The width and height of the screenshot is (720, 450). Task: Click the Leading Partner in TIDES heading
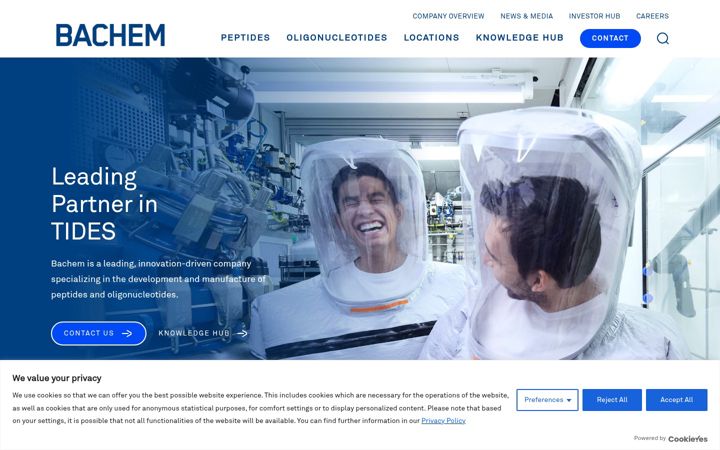[x=104, y=203]
